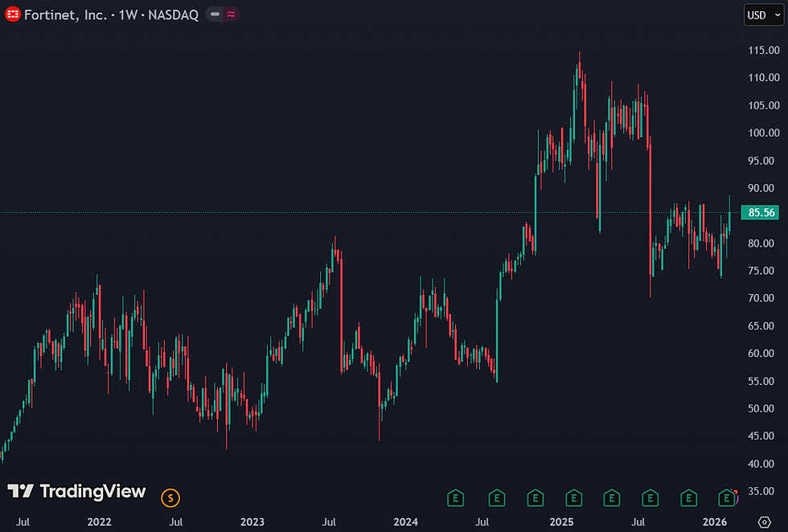
Task: Click the pink approximate-sign adjustment icon
Action: (232, 14)
